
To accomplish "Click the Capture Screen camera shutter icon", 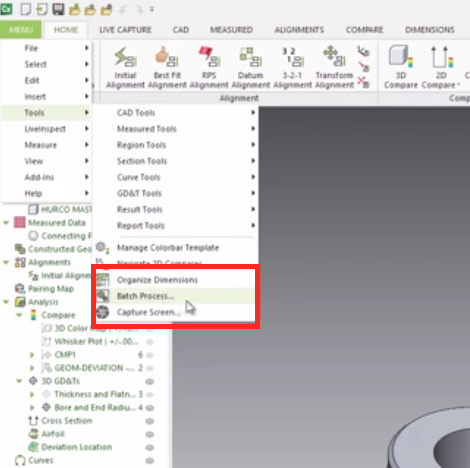I will pyautogui.click(x=103, y=312).
